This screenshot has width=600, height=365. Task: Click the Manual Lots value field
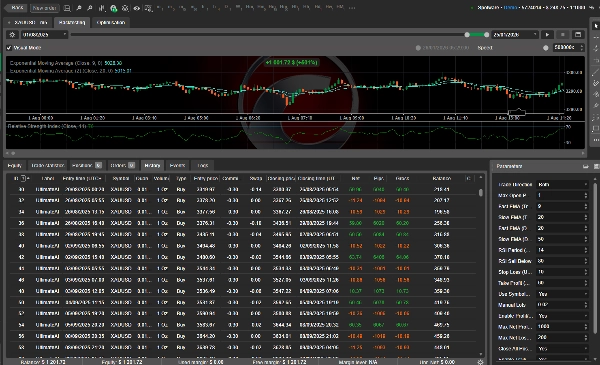coord(562,305)
